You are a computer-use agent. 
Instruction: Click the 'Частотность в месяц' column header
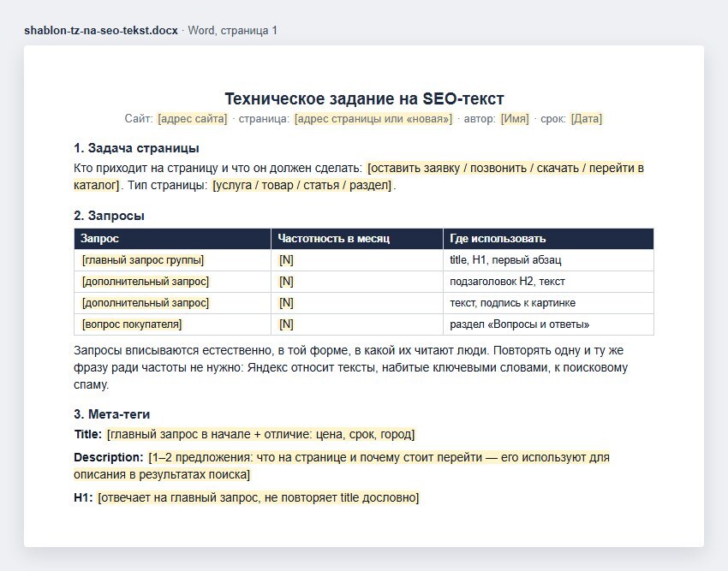(356, 239)
